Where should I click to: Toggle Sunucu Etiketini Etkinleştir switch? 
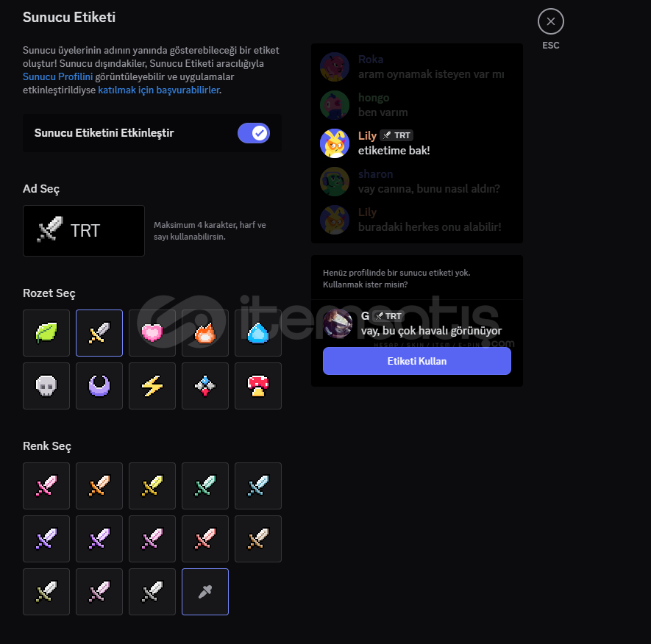pos(254,133)
